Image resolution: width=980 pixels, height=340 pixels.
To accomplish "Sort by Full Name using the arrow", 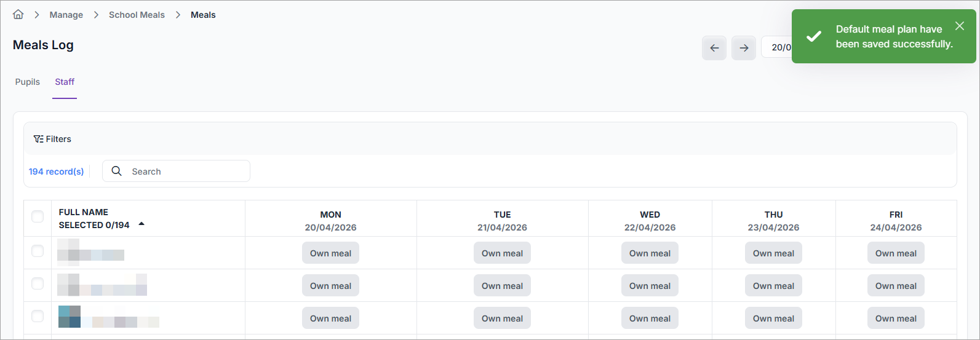I will tap(141, 224).
